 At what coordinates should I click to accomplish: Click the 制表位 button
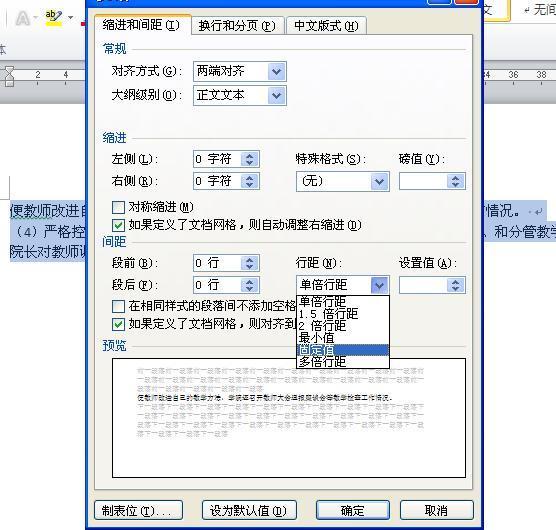point(139,511)
